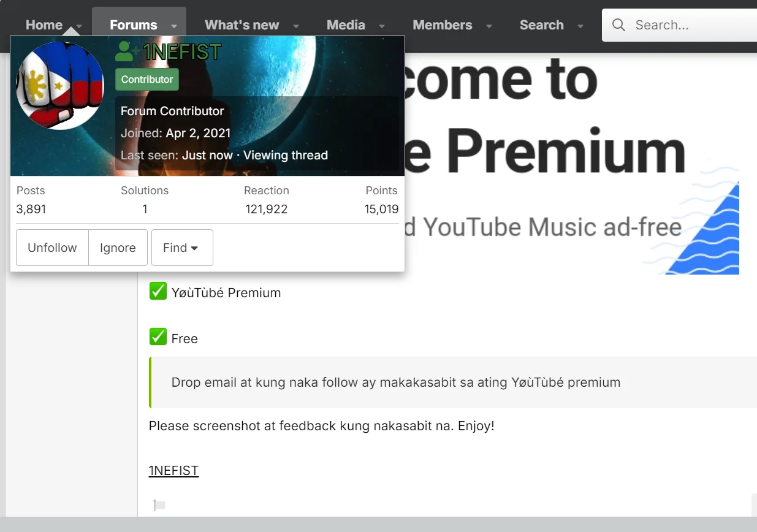Click the checkmark emoji beside Free
The height and width of the screenshot is (532, 757).
(158, 337)
